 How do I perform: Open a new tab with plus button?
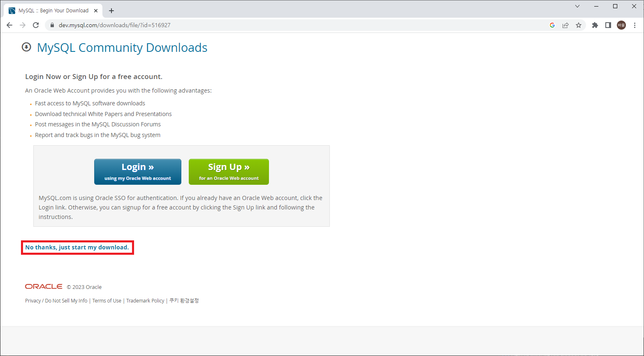(111, 11)
